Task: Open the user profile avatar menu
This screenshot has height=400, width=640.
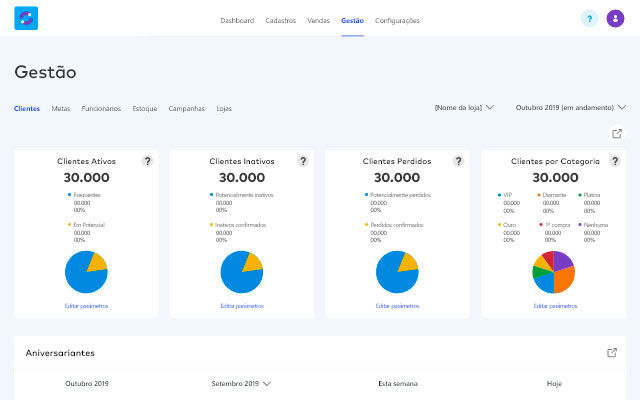Action: tap(615, 19)
